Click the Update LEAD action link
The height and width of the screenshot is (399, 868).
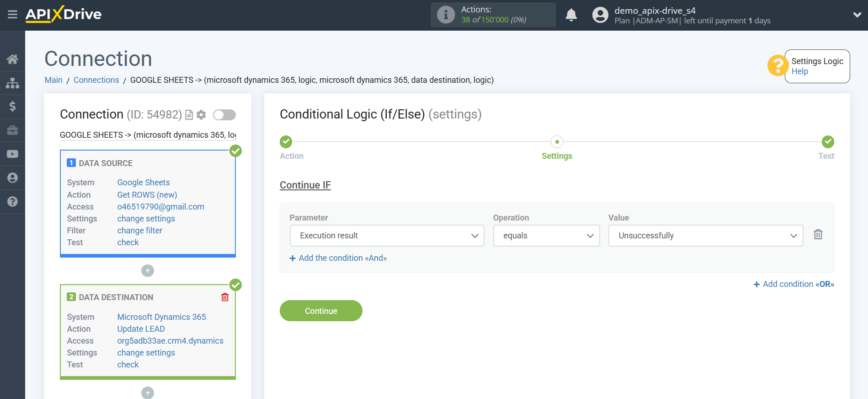tap(141, 329)
